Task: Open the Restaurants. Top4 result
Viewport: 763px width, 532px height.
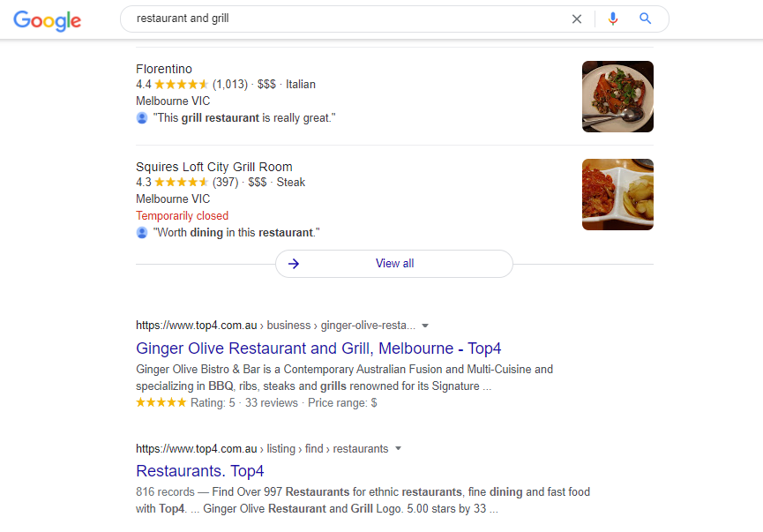Action: [200, 471]
